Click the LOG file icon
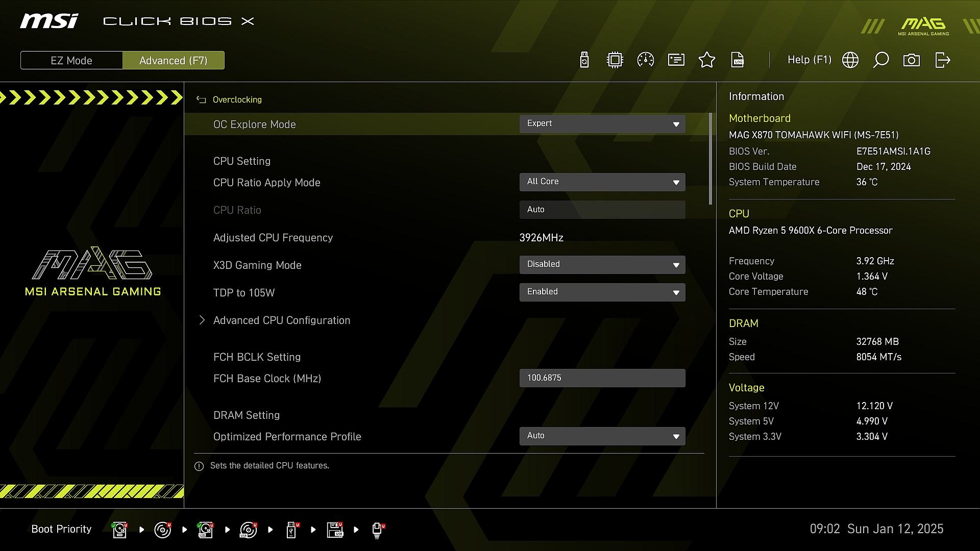The image size is (980, 551). pyautogui.click(x=738, y=60)
